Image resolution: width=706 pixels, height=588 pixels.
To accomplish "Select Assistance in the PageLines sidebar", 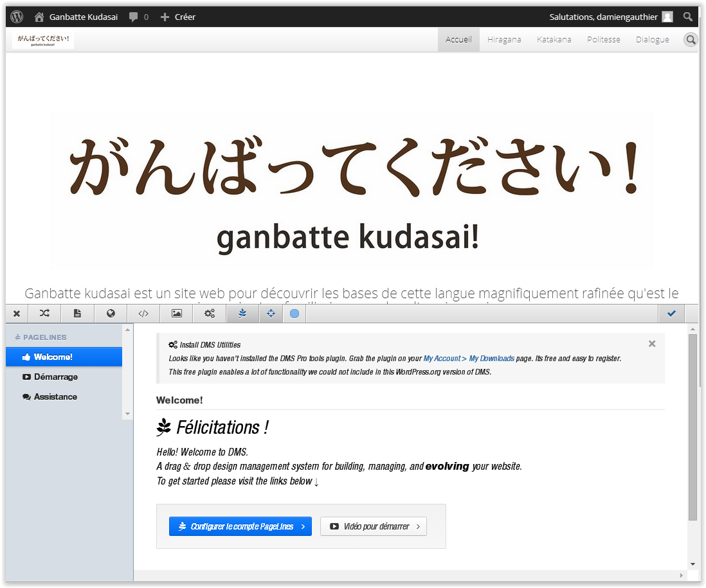I will [55, 397].
